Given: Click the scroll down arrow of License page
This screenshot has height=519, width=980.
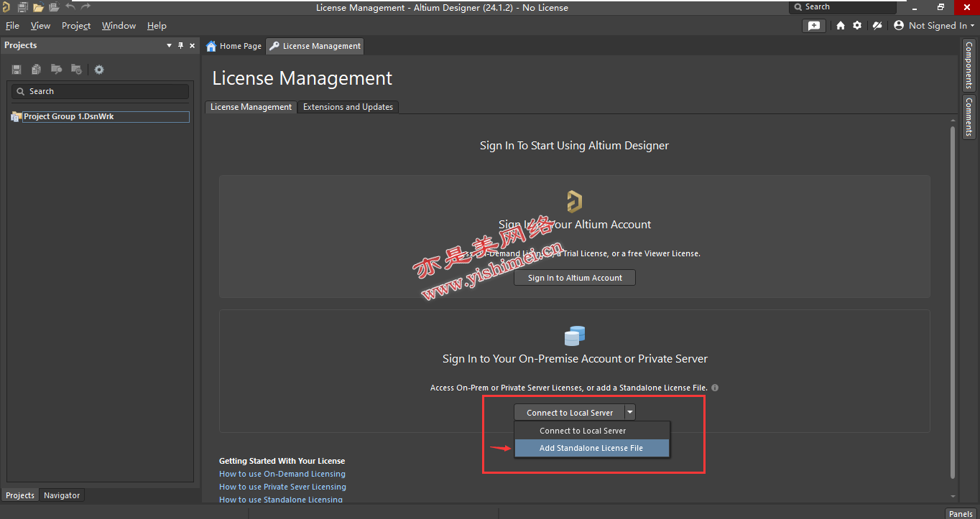Looking at the screenshot, I should (x=953, y=496).
